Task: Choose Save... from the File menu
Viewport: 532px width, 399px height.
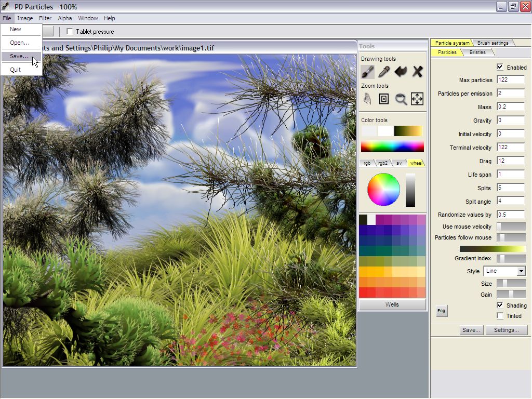Action: [x=19, y=56]
